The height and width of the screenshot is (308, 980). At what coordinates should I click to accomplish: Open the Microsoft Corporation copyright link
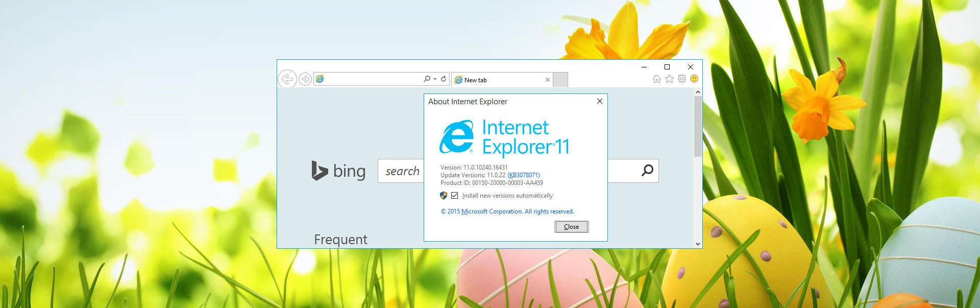coord(492,211)
